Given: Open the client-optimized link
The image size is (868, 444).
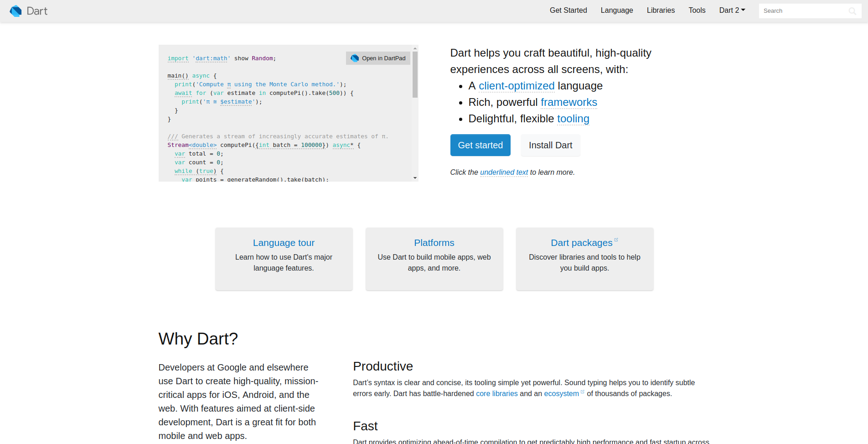Looking at the screenshot, I should click(516, 86).
